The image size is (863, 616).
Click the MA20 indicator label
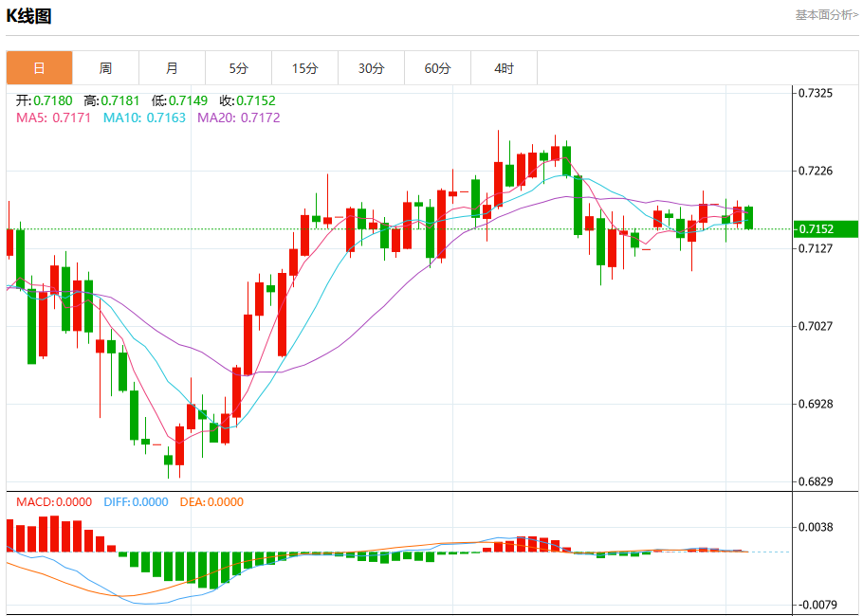pyautogui.click(x=238, y=118)
